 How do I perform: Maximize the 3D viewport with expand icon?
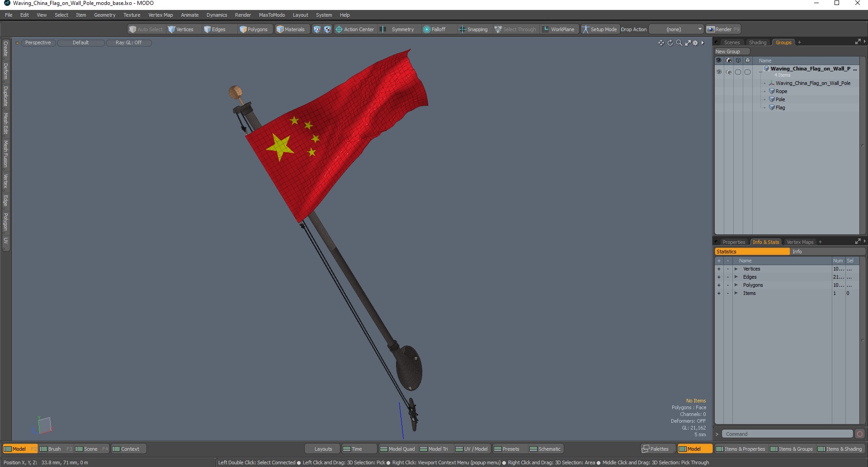point(688,43)
